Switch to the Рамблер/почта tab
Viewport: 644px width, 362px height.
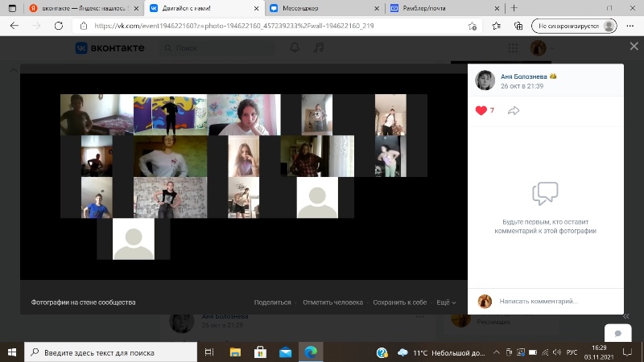coord(431,8)
